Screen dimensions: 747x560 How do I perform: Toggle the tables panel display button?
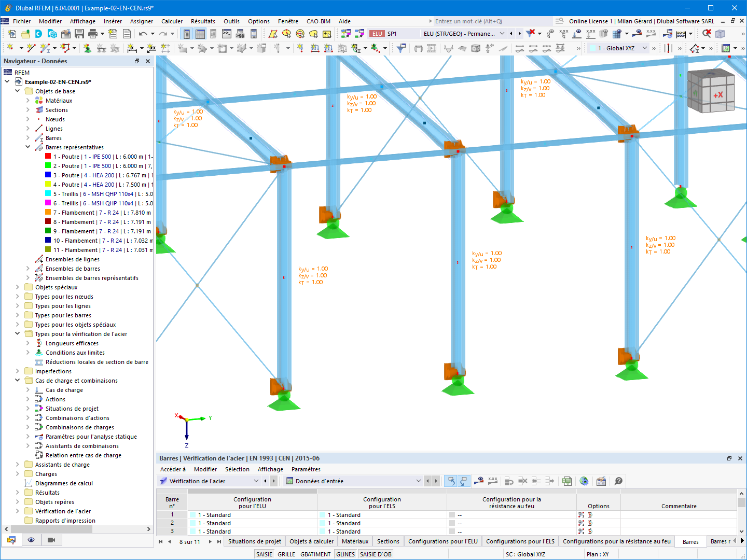(x=200, y=34)
